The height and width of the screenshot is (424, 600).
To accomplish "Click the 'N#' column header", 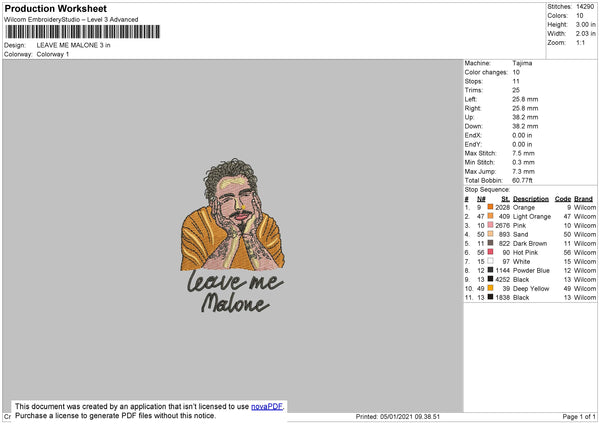I will (x=481, y=199).
